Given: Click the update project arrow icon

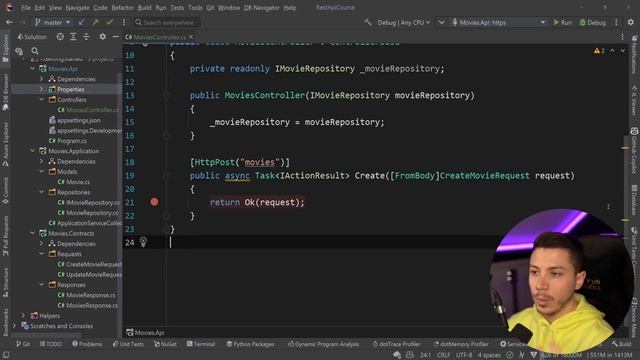Looking at the screenshot, I should click(x=82, y=22).
